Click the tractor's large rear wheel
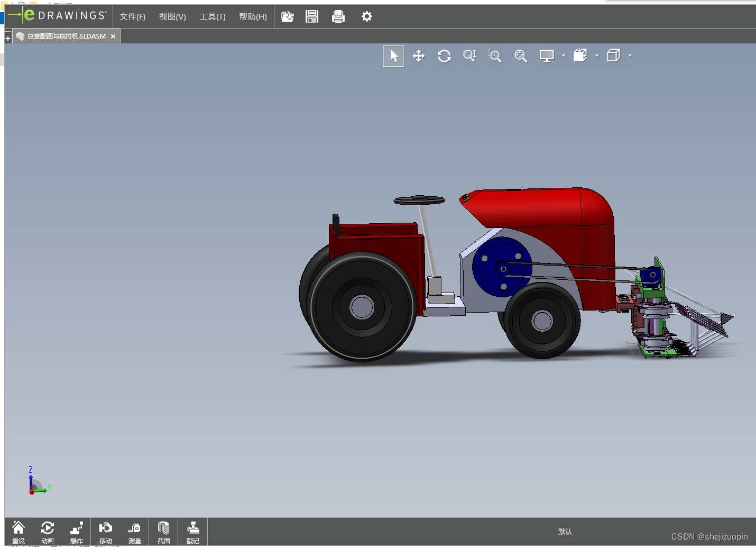Viewport: 756px width, 547px height. (x=362, y=307)
